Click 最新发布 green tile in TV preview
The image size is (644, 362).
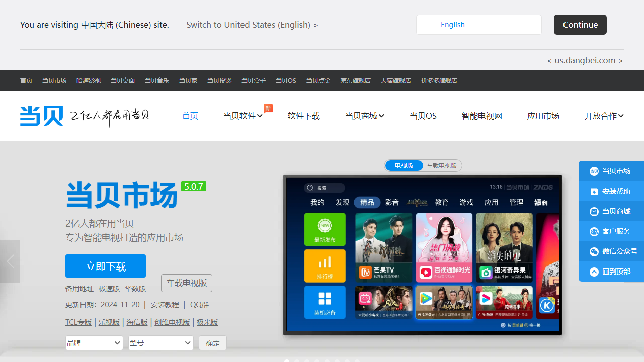pyautogui.click(x=325, y=229)
